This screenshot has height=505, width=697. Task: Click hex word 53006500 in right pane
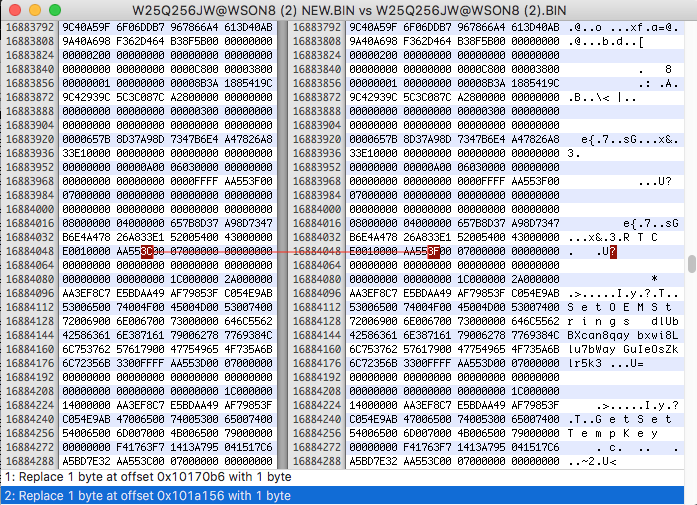click(x=373, y=307)
